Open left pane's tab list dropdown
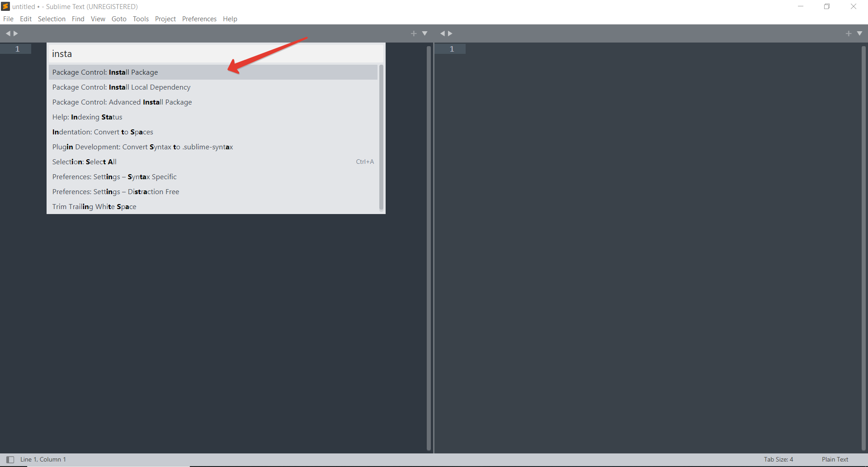 click(425, 33)
